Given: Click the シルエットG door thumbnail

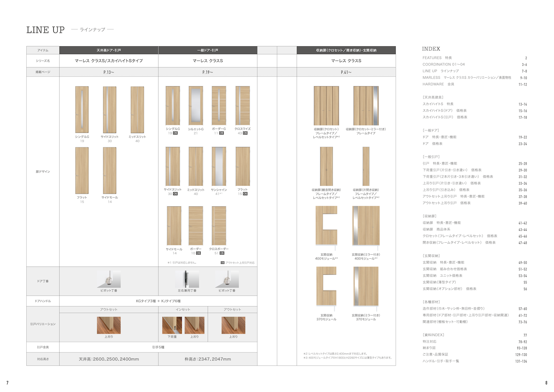Looking at the screenshot, I should [x=196, y=105].
